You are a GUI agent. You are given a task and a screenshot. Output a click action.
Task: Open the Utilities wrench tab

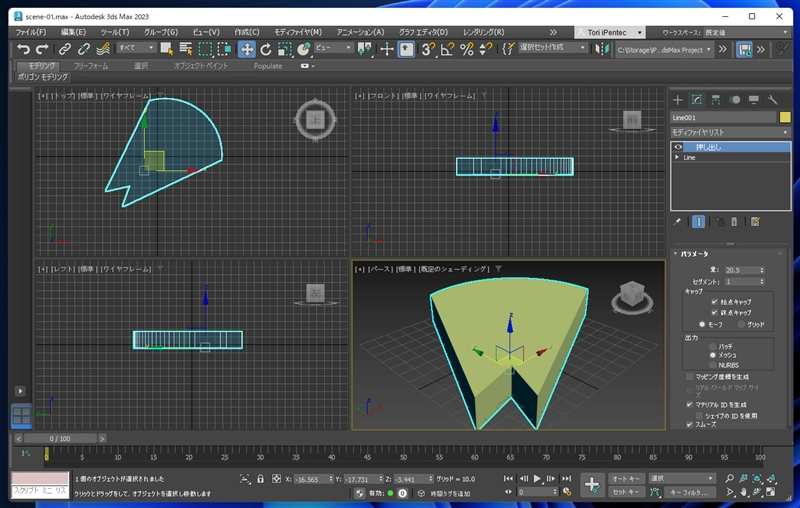pos(772,100)
